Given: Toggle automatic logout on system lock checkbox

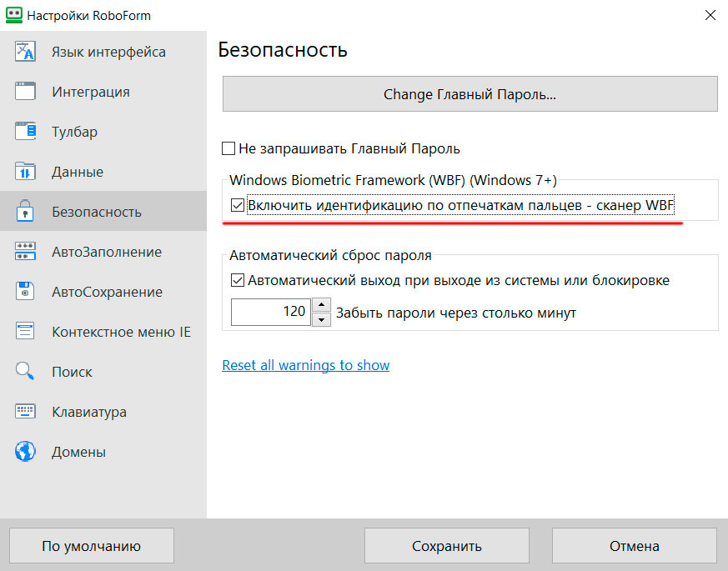Looking at the screenshot, I should click(x=238, y=281).
